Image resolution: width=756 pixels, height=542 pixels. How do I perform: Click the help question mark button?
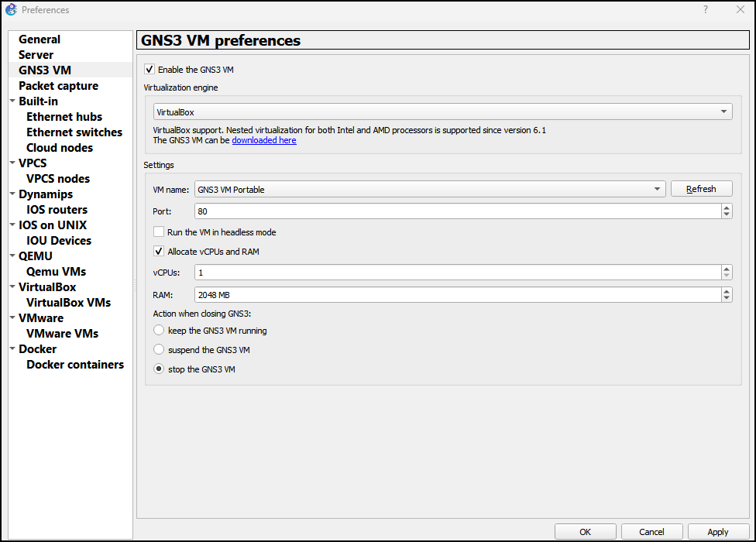(x=706, y=9)
